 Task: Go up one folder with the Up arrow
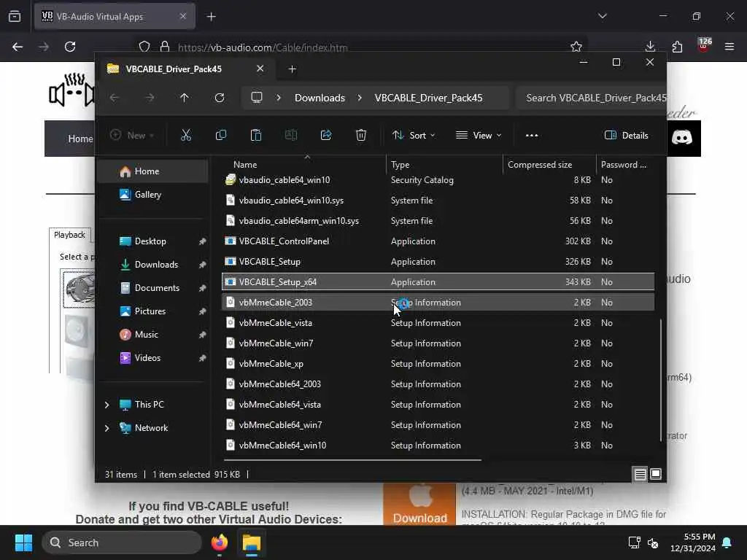point(185,98)
